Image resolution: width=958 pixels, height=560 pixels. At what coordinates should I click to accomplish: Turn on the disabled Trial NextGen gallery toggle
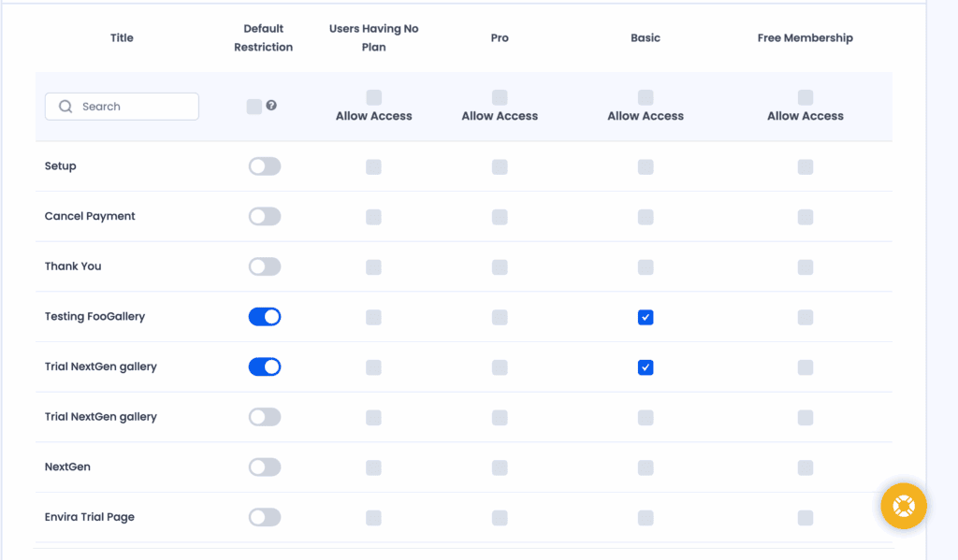click(x=265, y=416)
